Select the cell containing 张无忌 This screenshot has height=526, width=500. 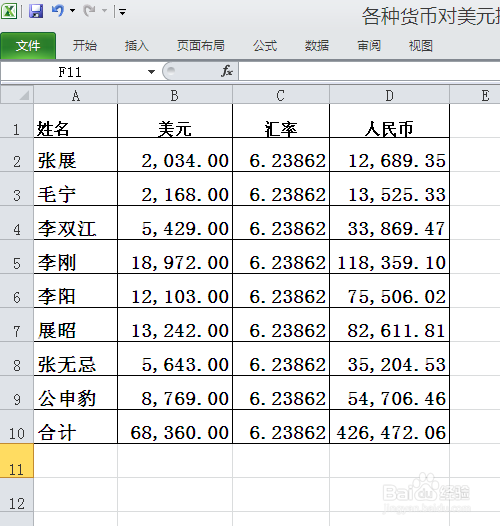coord(76,359)
